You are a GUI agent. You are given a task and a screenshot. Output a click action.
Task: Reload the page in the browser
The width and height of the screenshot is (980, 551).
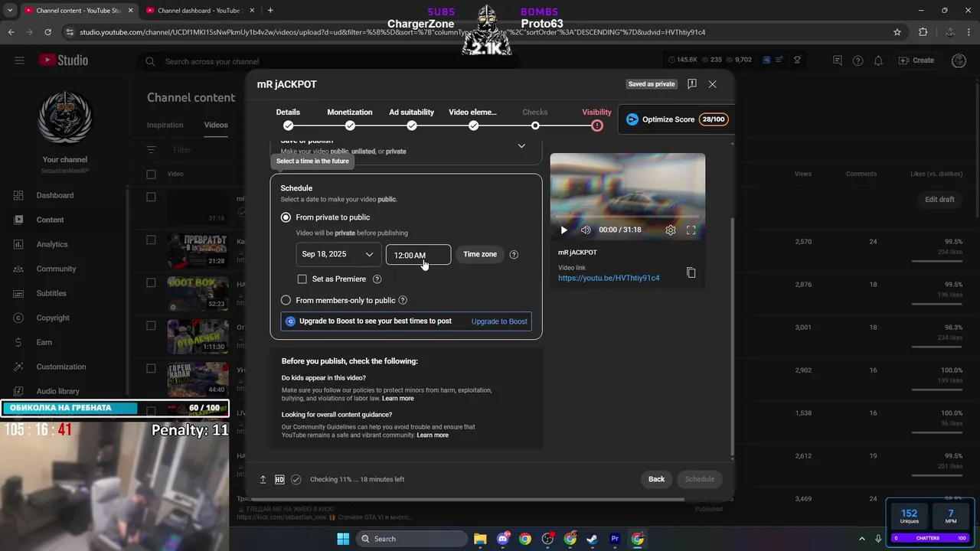click(x=47, y=32)
